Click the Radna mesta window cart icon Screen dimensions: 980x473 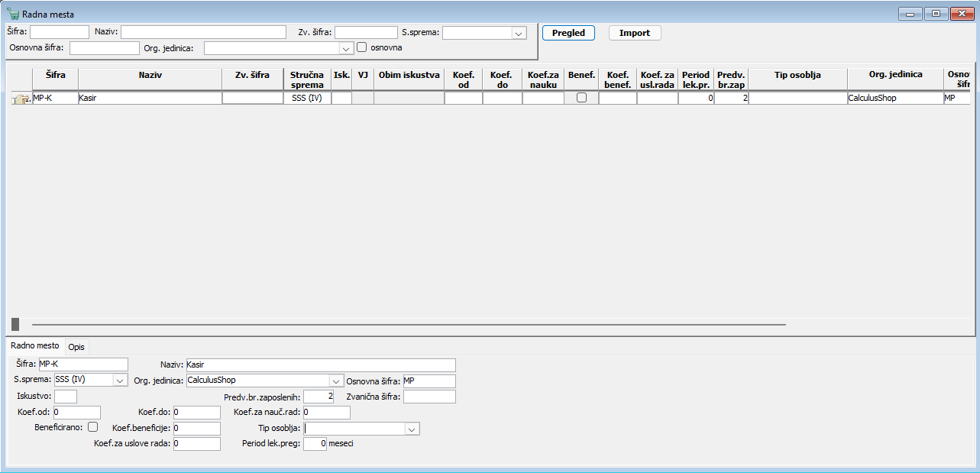click(x=13, y=14)
